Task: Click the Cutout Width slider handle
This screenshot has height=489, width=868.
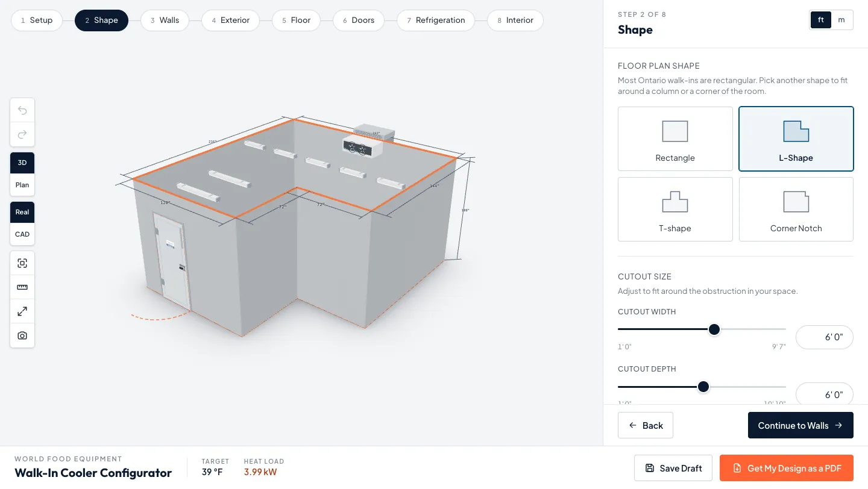Action: pos(714,329)
